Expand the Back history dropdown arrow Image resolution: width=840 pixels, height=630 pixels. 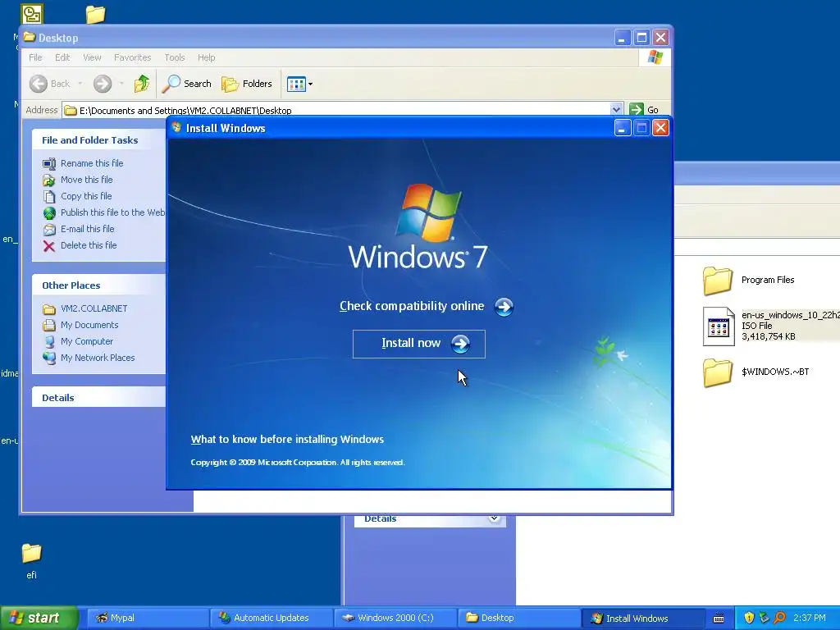80,84
